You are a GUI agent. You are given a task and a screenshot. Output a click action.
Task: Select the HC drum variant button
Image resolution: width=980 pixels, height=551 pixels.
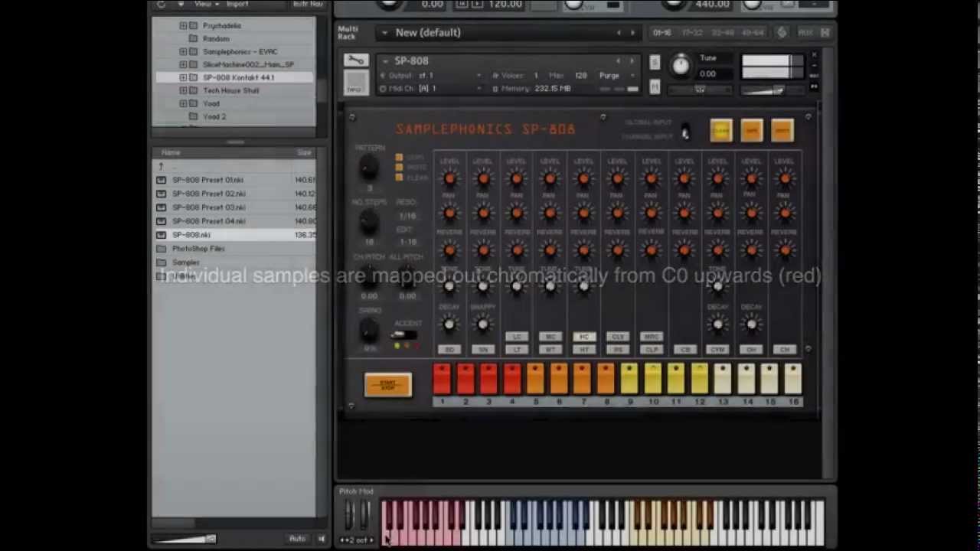pos(583,337)
